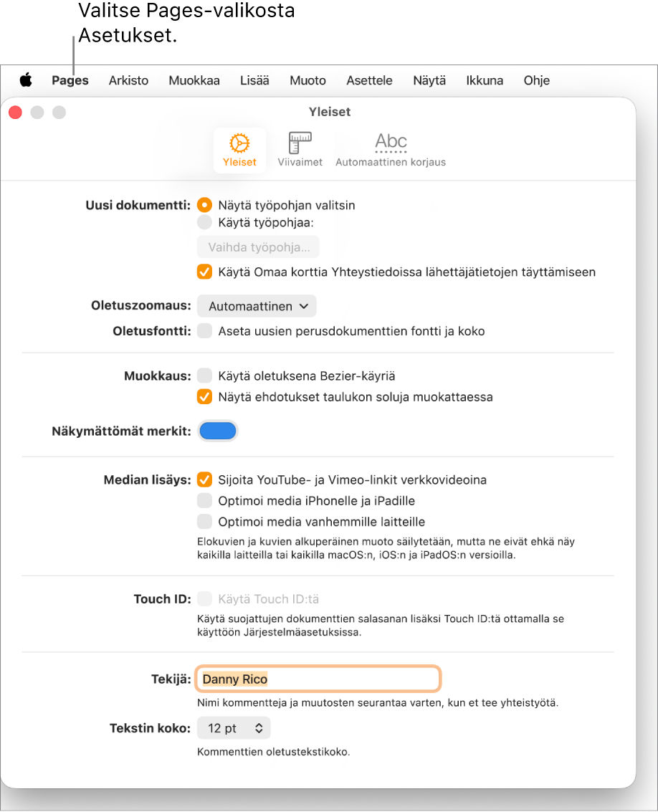Open the Apple menu
This screenshot has width=658, height=812.
26,80
